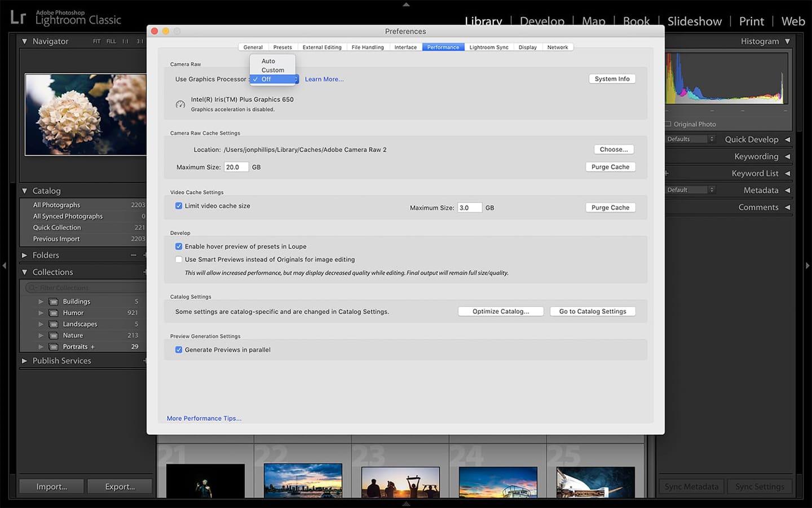Click the Filter Collections search field
The width and height of the screenshot is (812, 508).
(x=85, y=288)
